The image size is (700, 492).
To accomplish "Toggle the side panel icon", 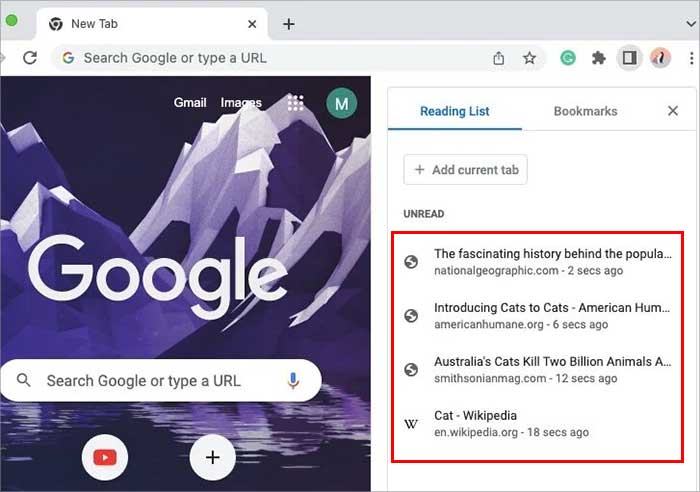I will pyautogui.click(x=629, y=58).
